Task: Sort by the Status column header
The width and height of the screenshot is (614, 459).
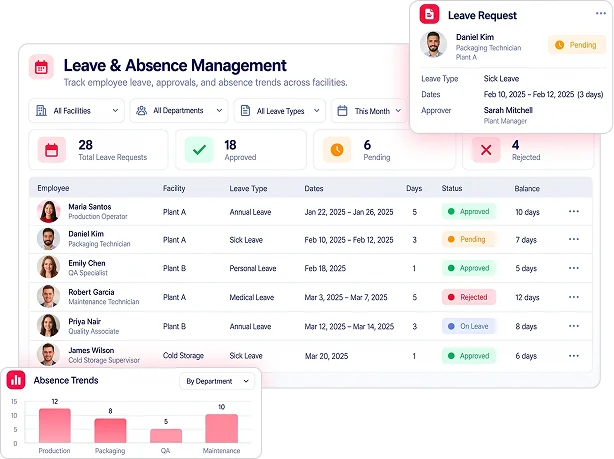Action: pos(452,188)
